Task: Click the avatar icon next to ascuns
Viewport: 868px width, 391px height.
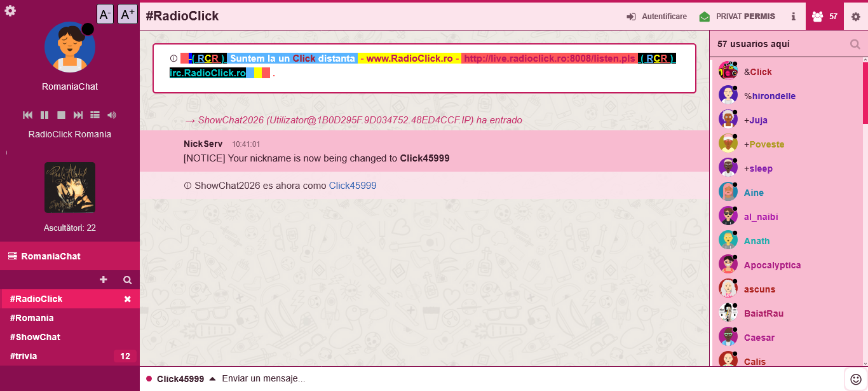Action: [728, 288]
